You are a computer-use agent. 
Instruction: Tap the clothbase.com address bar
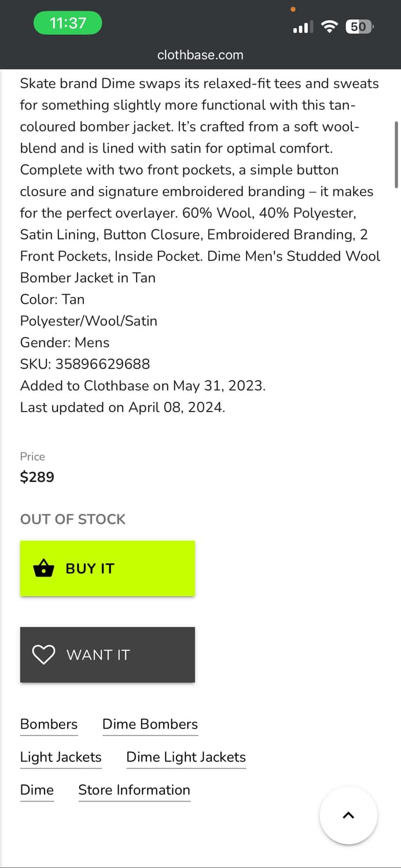click(200, 55)
